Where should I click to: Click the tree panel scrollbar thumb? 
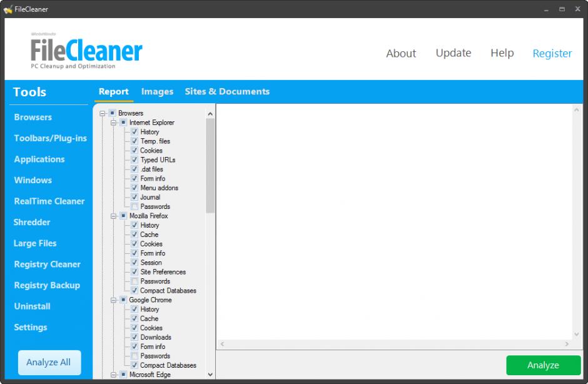tap(210, 166)
